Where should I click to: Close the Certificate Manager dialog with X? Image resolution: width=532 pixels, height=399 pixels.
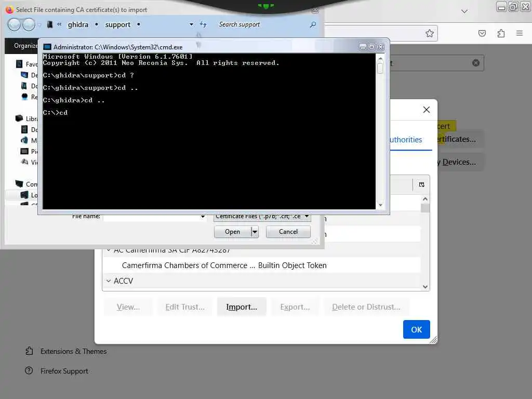(427, 110)
